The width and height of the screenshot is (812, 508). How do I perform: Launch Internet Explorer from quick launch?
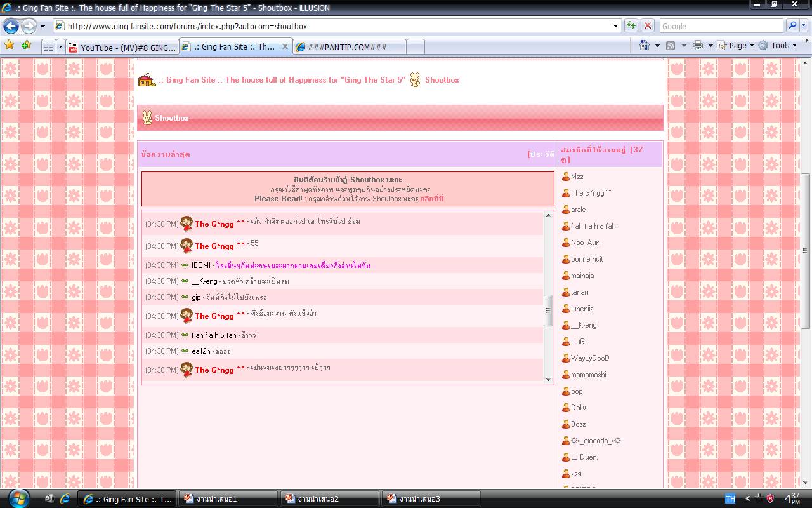click(x=64, y=499)
